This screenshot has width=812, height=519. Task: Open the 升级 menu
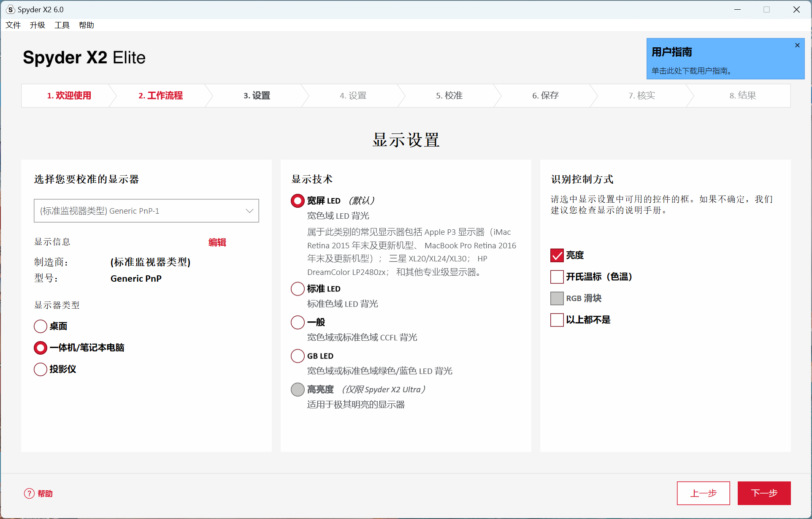coord(38,25)
